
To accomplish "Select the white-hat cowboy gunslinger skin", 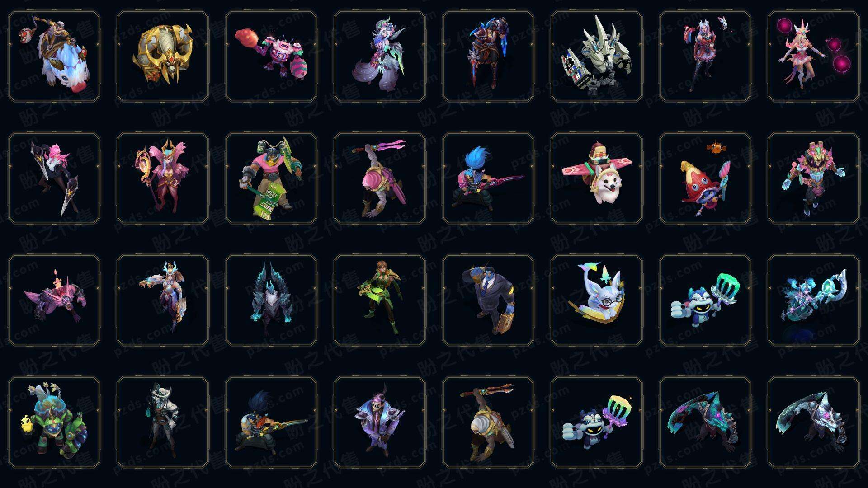I will coord(163,422).
